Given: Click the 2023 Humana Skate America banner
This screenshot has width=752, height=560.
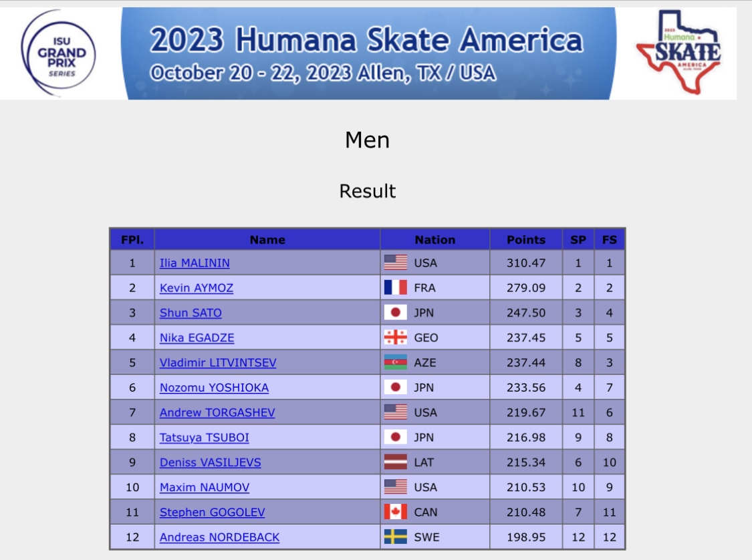Looking at the screenshot, I should tap(368, 53).
